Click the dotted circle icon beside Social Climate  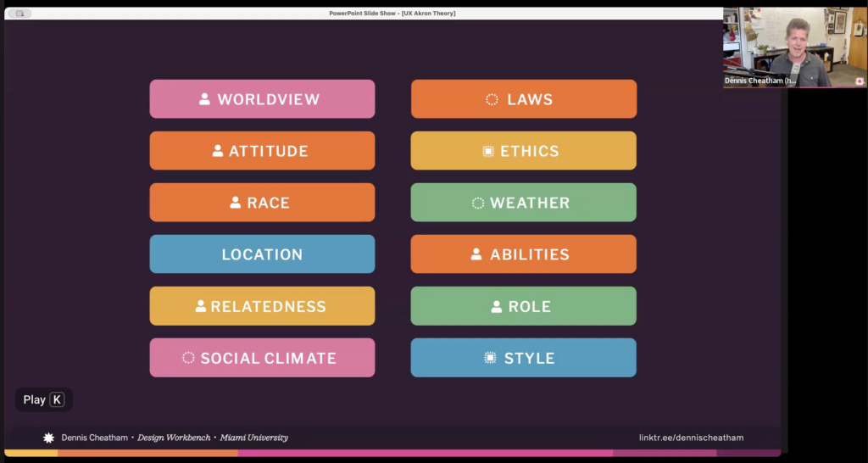pyautogui.click(x=188, y=358)
